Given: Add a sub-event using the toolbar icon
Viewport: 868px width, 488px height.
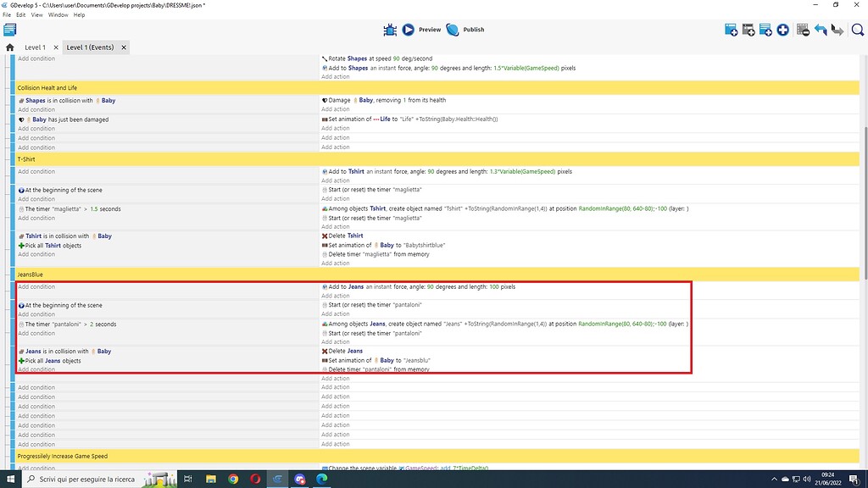Looking at the screenshot, I should point(748,29).
